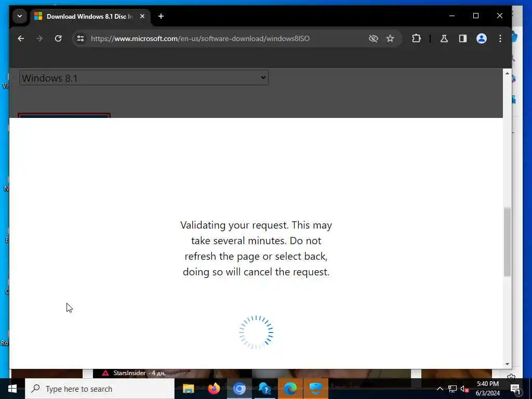The height and width of the screenshot is (399, 532).
Task: Open the Get Help taskbar app
Action: point(264,389)
